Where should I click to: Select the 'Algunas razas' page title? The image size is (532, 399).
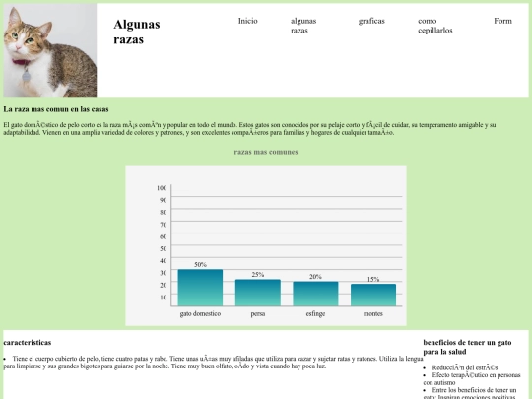(x=137, y=32)
